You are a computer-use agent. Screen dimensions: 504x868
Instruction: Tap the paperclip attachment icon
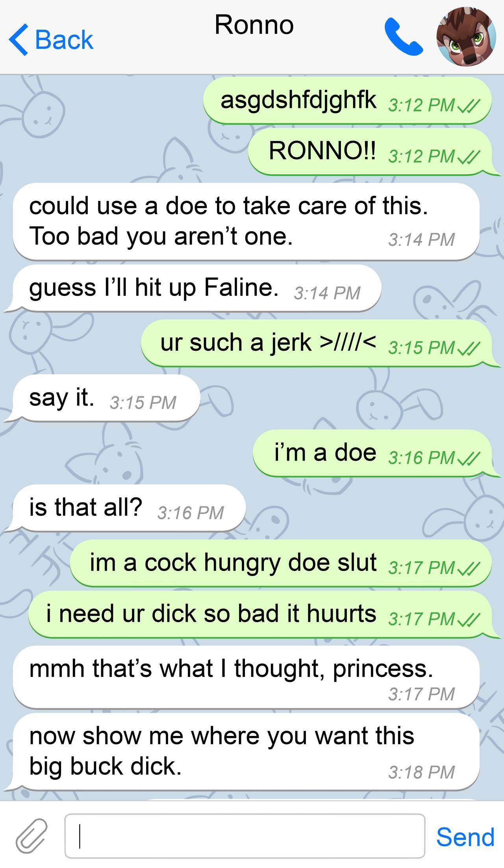(32, 836)
